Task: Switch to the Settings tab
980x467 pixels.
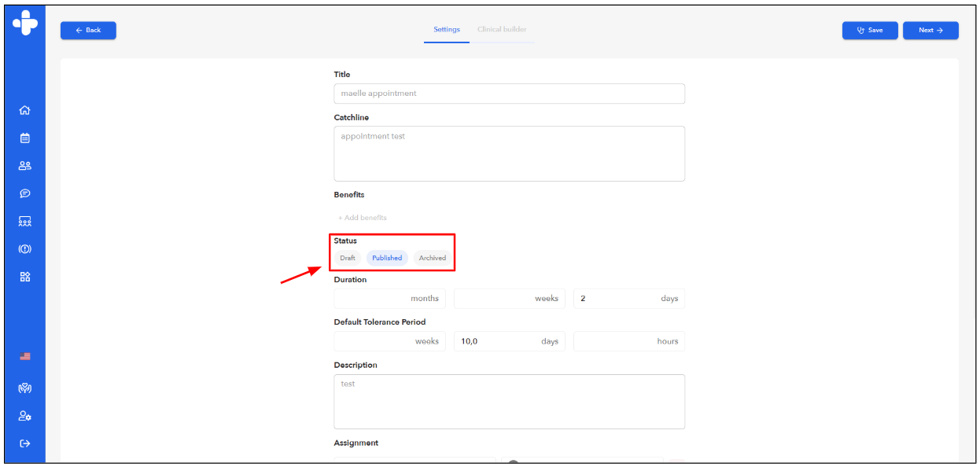Action: click(447, 30)
